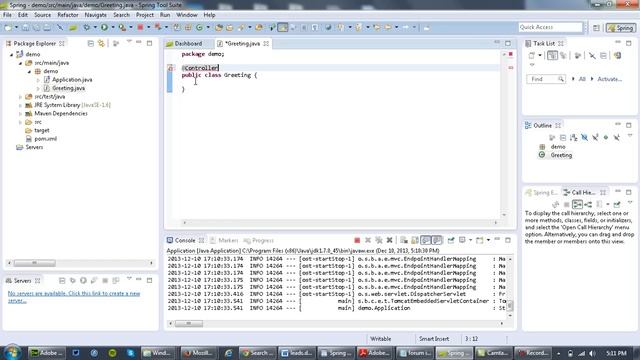640x360 pixels.
Task: Toggle Hide Static Members in Outline toolbar
Action: 595,138
